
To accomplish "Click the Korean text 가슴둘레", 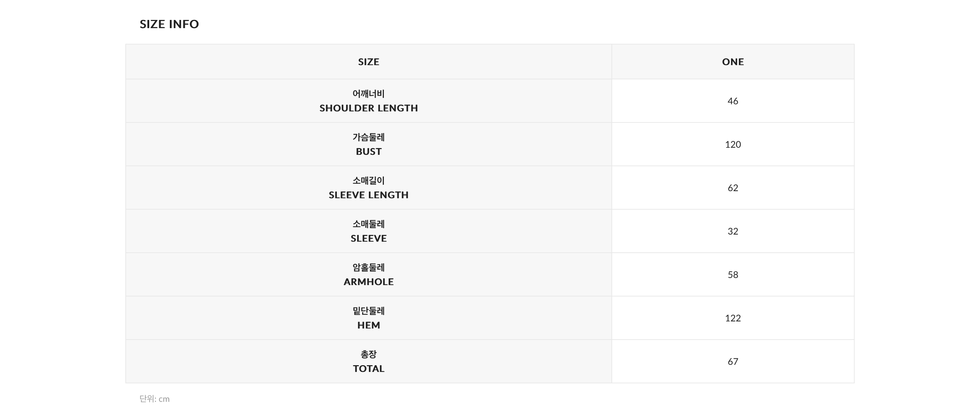I will (368, 137).
